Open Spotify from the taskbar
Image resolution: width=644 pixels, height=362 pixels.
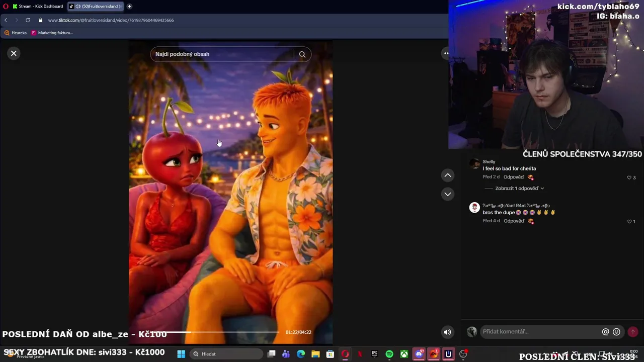point(389,354)
